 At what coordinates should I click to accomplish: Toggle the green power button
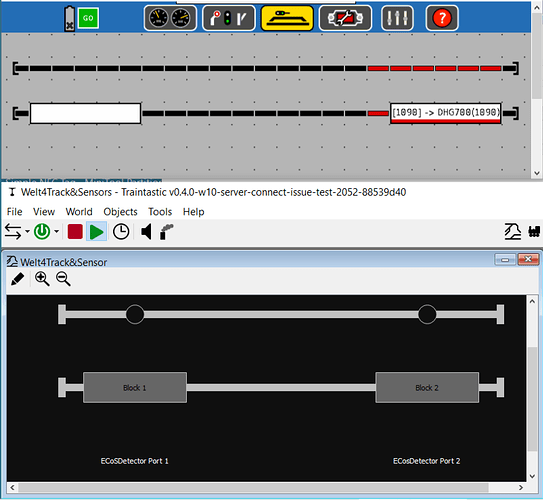42,232
